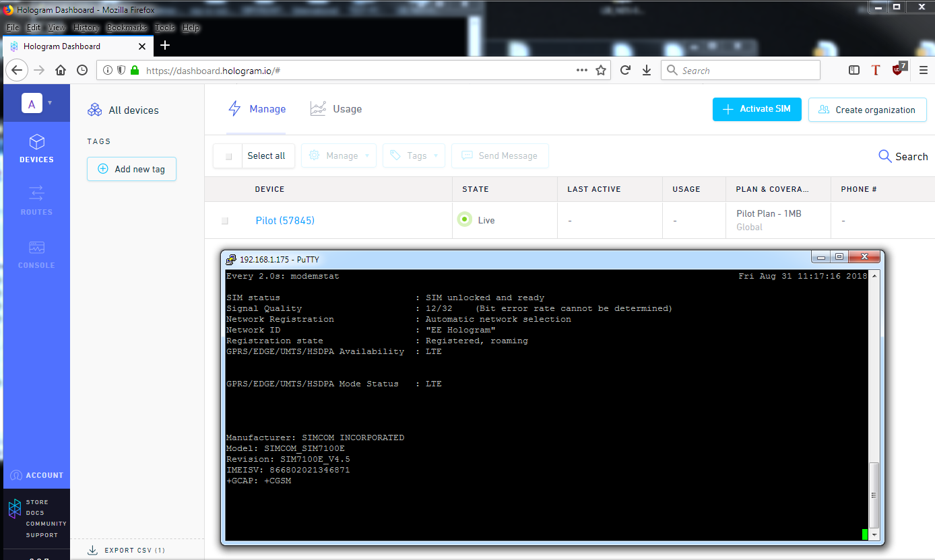
Task: Click the Send Message button
Action: click(x=500, y=155)
